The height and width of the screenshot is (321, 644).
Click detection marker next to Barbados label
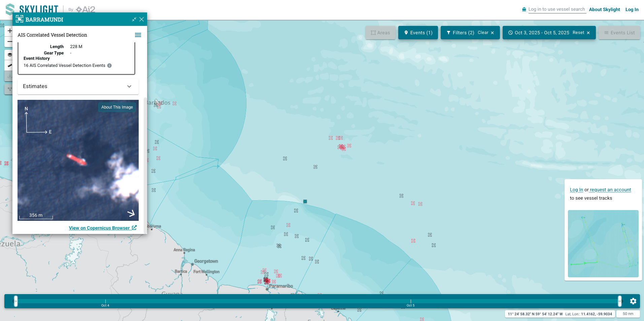click(175, 104)
